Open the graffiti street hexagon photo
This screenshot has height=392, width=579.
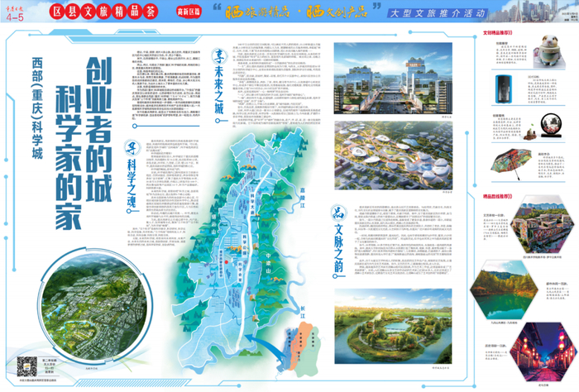tap(543, 224)
